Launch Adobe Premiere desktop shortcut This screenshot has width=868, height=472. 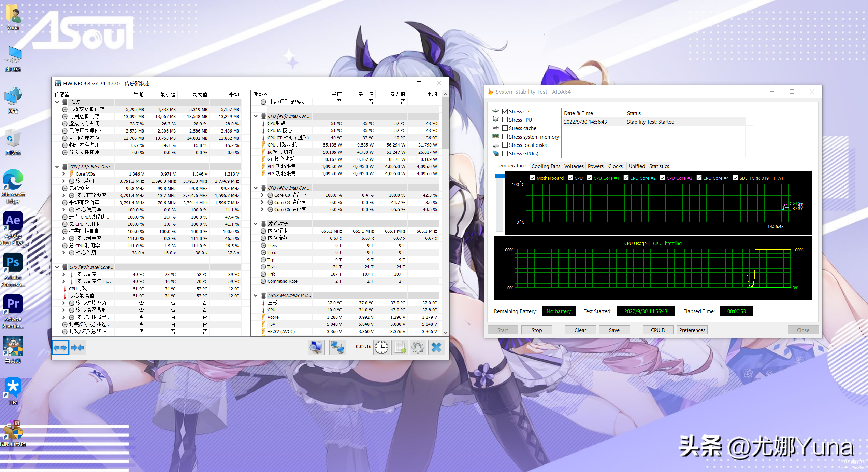(13, 311)
